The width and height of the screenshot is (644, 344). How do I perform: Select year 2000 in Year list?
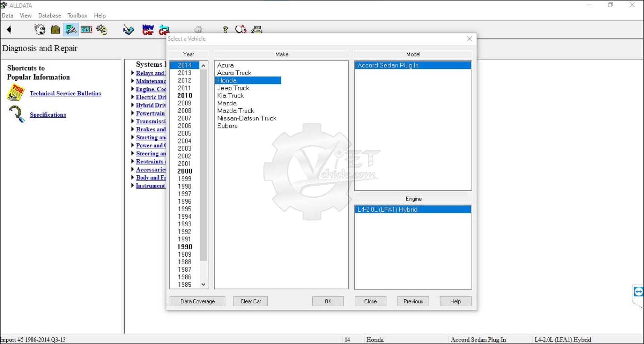pos(184,171)
